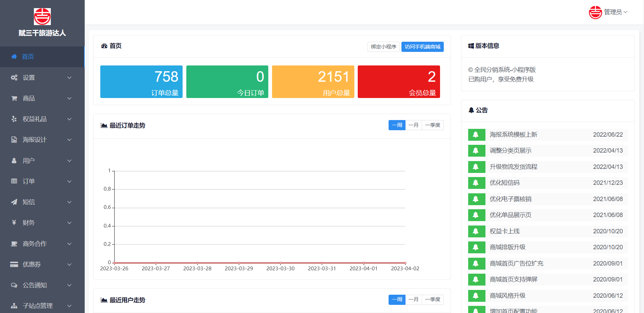Screen dimensions: 644x313
Task: Click the dashboard icon beside 首页 title
Action: (104, 46)
